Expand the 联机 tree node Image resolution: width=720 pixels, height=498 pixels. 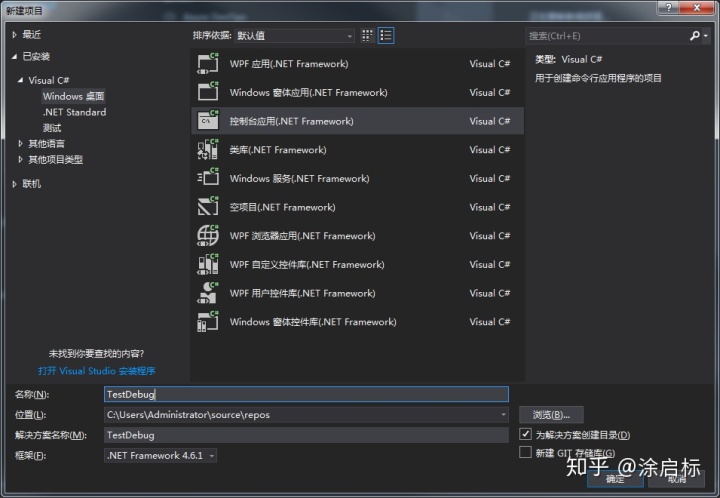14,184
